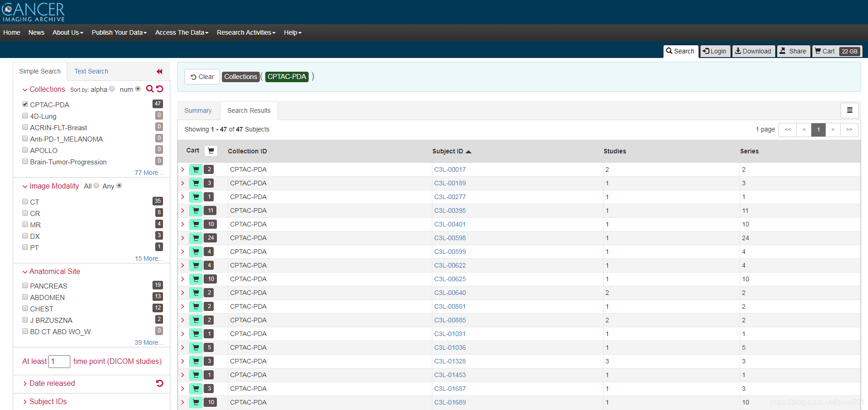Click the Clear button
The width and height of the screenshot is (868, 410).
(x=202, y=77)
